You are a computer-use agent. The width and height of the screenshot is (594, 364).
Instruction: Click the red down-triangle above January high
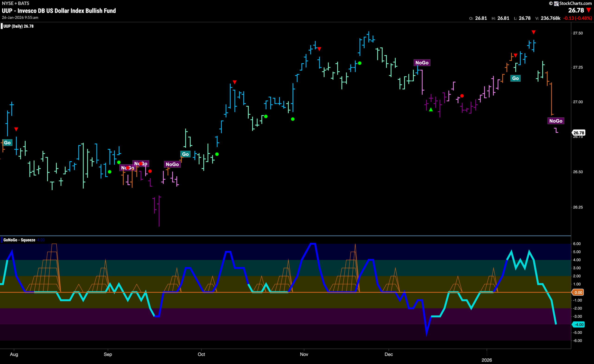(533, 32)
